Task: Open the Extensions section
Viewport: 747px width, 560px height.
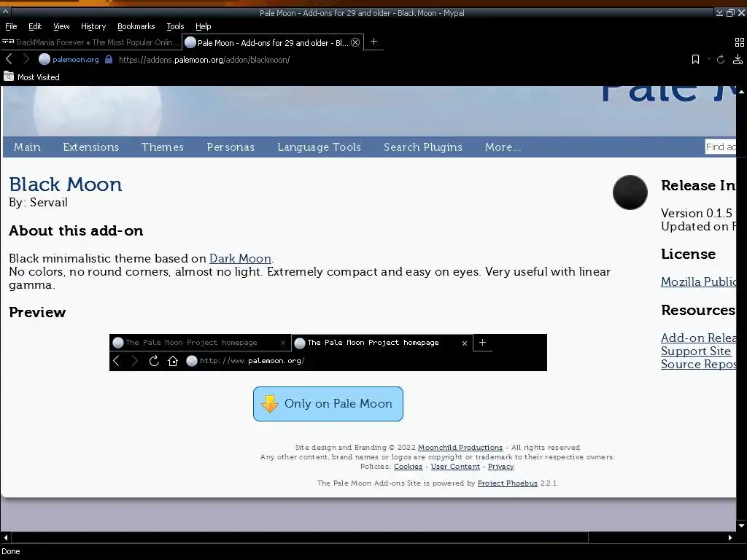Action: (91, 147)
